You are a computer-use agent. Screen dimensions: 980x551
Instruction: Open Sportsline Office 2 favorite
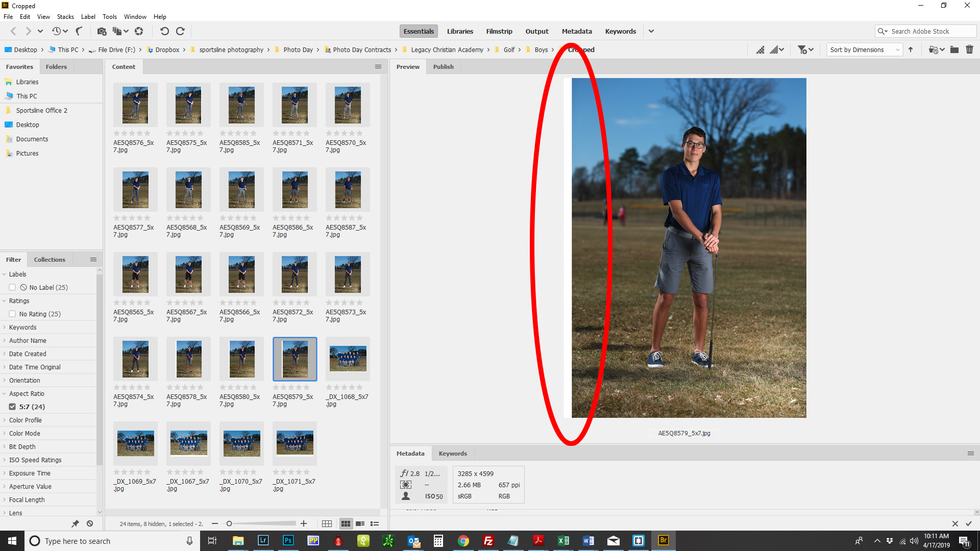[x=41, y=110]
